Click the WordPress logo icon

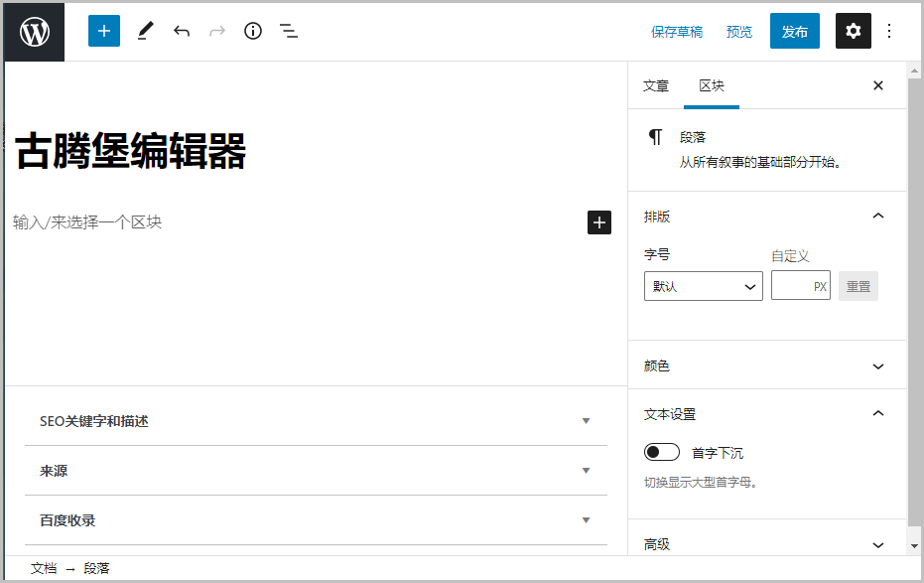(34, 31)
